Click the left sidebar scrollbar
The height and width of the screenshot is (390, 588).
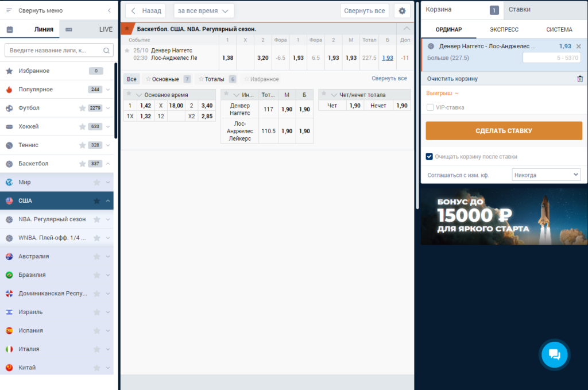tap(116, 101)
